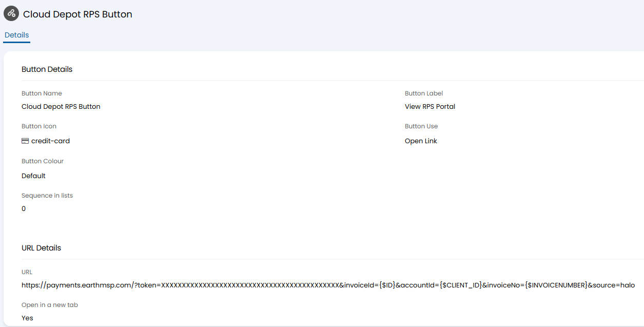
Task: Click the credit-card icon name text
Action: coord(50,141)
